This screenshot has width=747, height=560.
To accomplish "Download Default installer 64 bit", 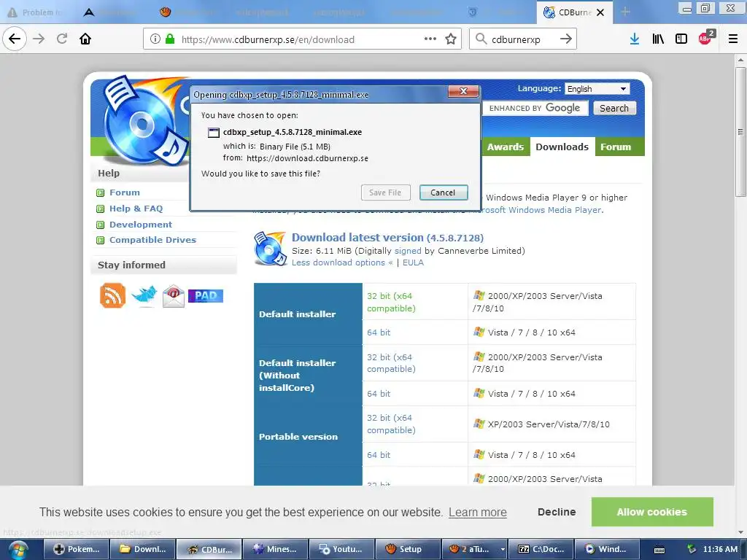I will click(379, 332).
